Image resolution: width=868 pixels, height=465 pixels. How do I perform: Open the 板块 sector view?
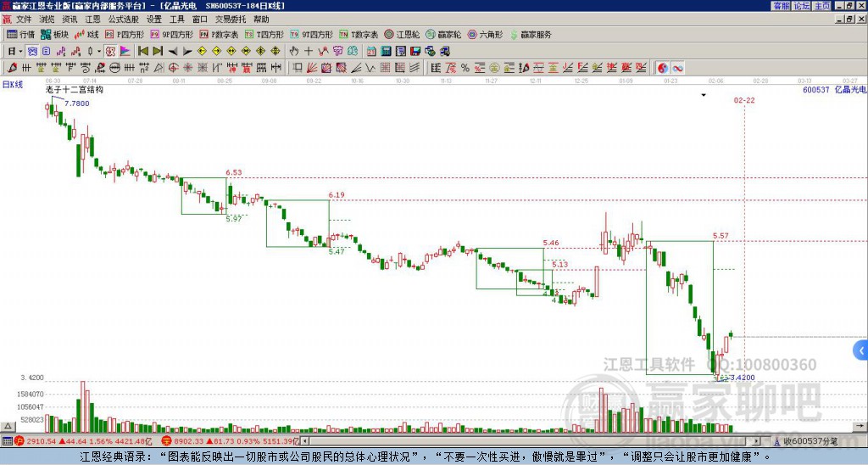point(55,34)
